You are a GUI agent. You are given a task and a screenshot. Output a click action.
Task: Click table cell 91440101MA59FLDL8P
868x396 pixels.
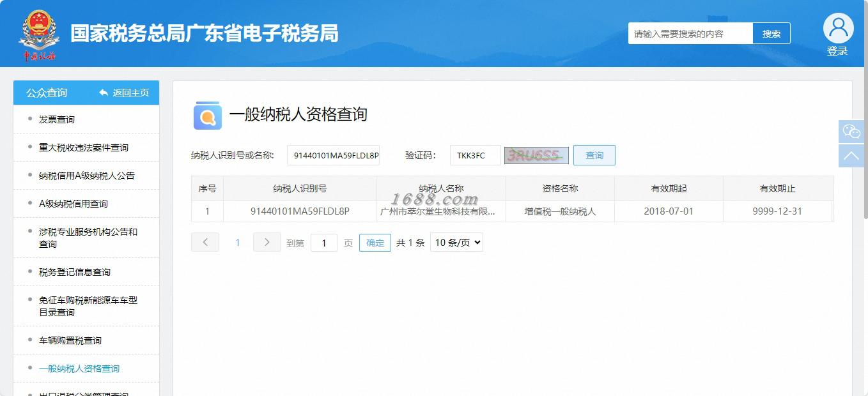coord(300,211)
